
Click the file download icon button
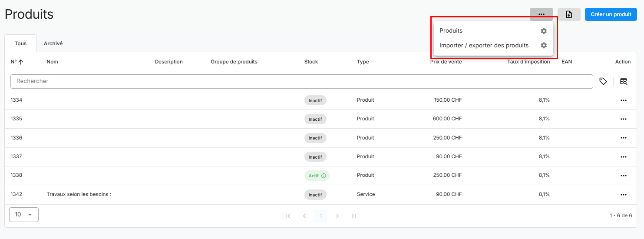point(569,14)
